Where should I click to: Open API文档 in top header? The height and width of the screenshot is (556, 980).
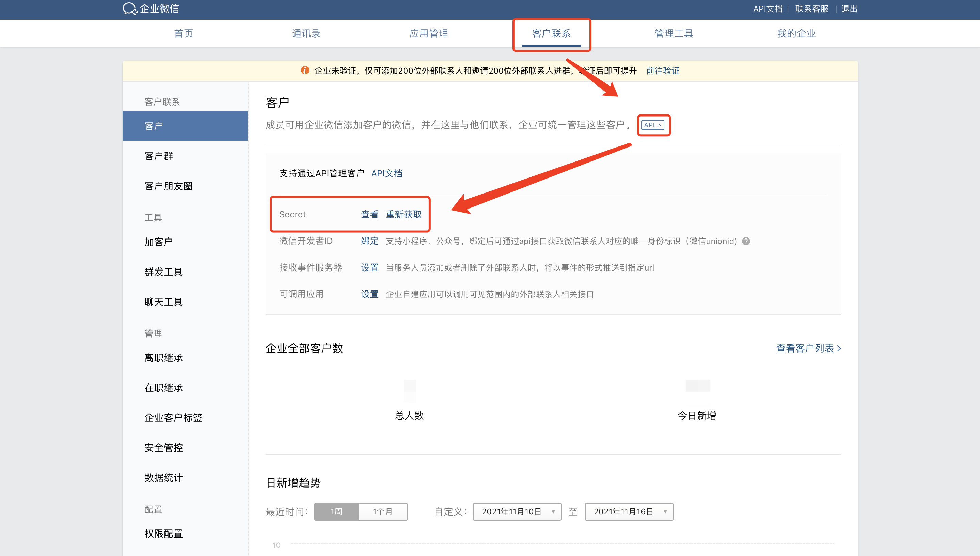pyautogui.click(x=768, y=9)
